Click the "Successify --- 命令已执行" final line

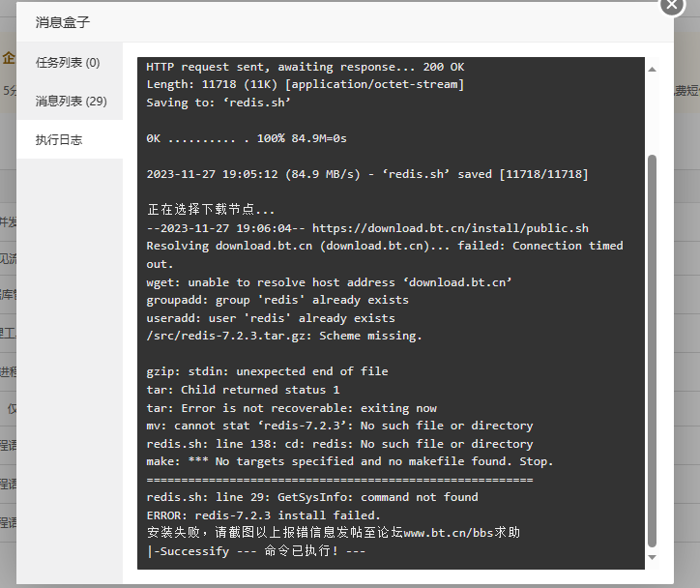[x=256, y=551]
